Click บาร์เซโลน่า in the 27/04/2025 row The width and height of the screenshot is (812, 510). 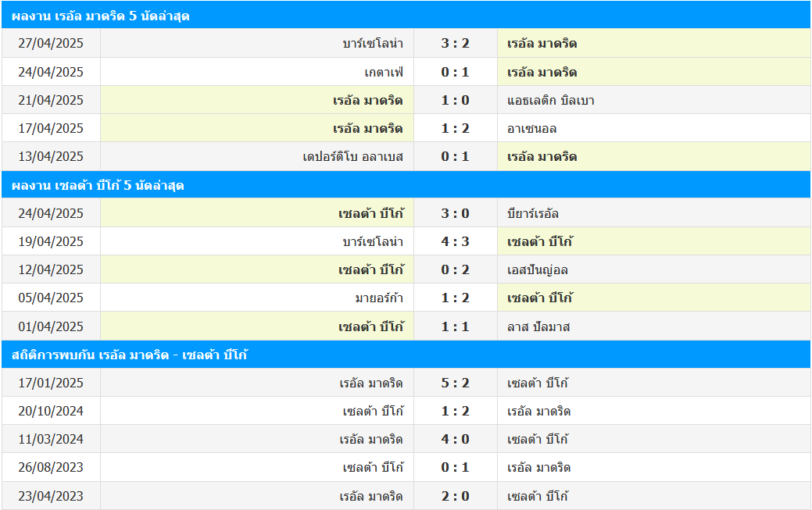click(373, 44)
